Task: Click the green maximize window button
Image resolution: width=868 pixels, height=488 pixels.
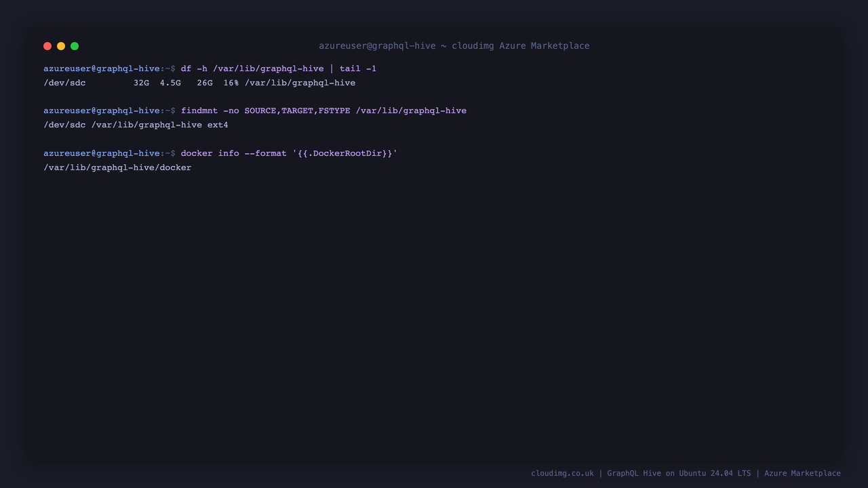Action: pyautogui.click(x=75, y=46)
